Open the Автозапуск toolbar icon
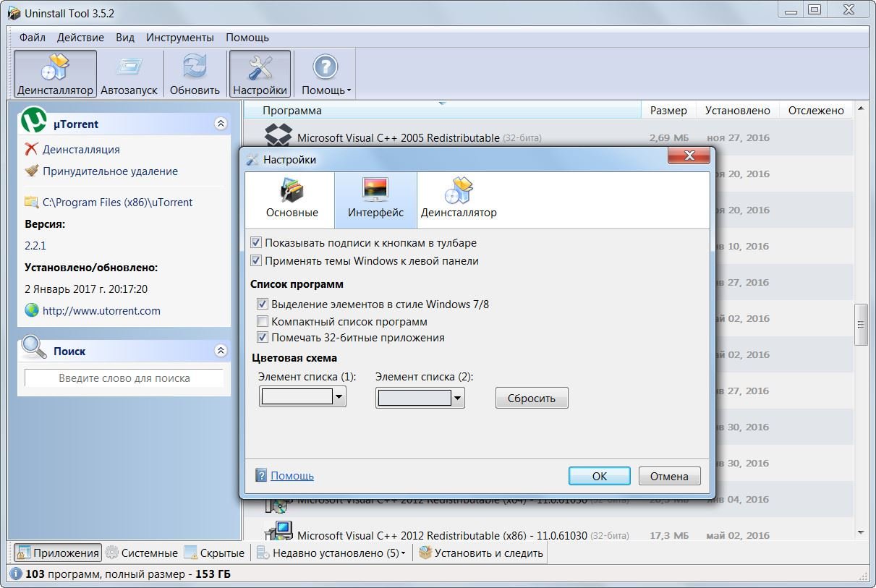 (129, 68)
